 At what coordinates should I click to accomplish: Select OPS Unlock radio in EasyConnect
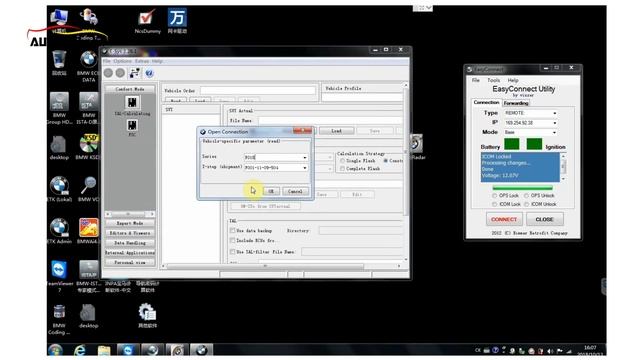(x=526, y=196)
